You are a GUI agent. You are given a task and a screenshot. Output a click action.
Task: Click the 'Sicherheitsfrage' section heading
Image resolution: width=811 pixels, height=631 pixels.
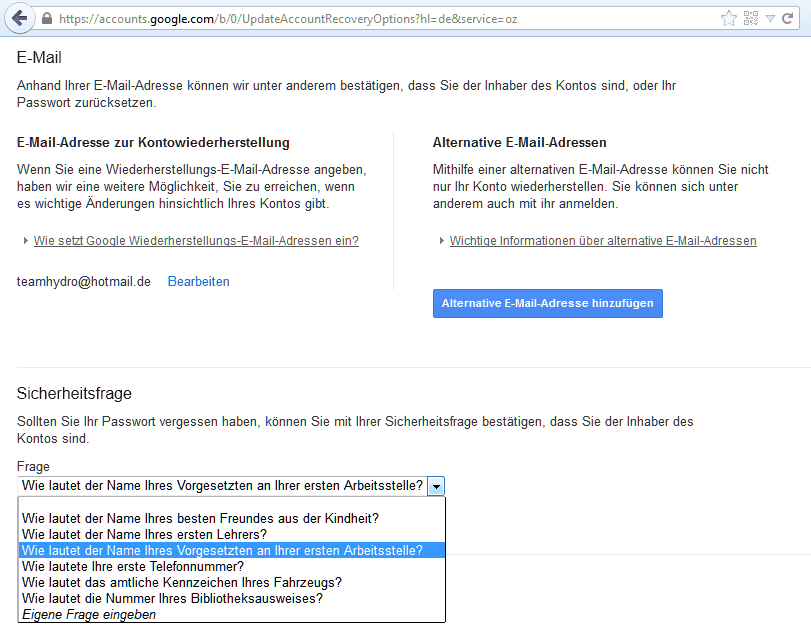[x=74, y=394]
